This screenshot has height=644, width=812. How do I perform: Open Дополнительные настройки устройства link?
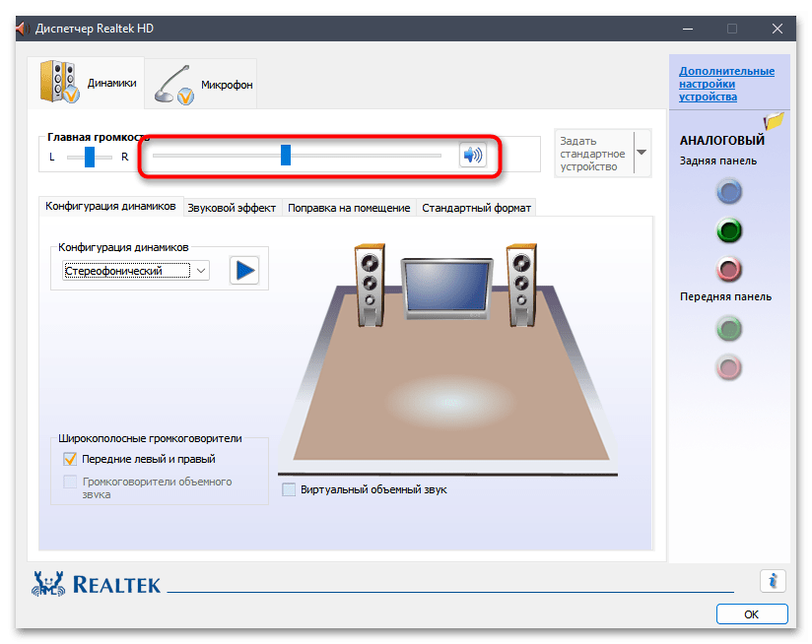(726, 84)
